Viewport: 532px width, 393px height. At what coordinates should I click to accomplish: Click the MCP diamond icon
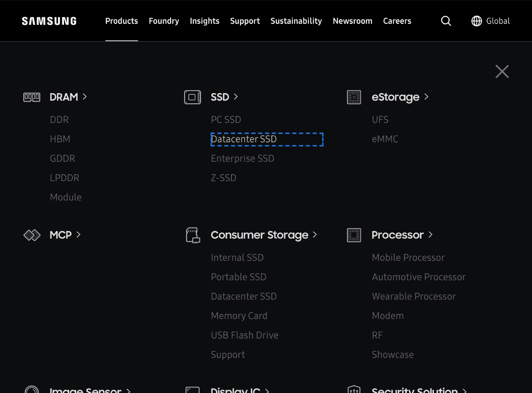[32, 235]
